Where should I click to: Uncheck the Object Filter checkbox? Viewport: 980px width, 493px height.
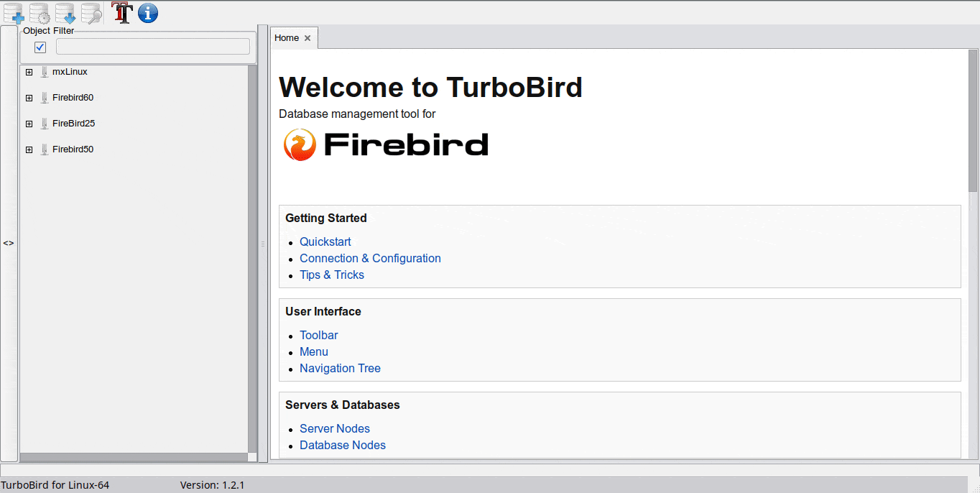tap(40, 47)
